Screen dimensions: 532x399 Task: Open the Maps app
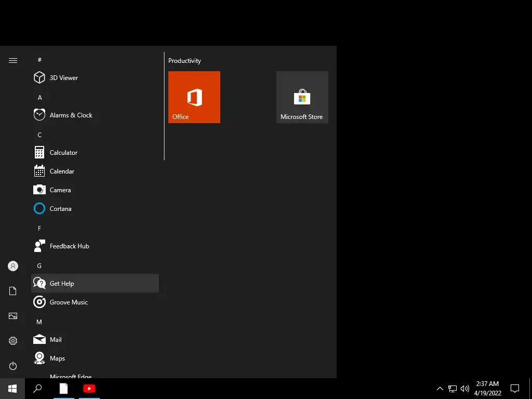(95, 358)
